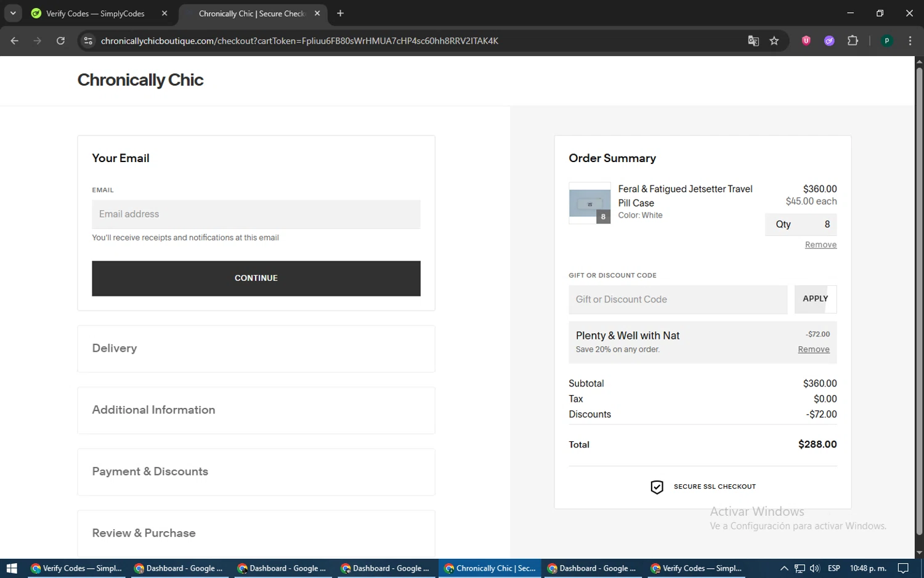Click the address bar URL
Viewport: 924px width, 578px height.
[x=299, y=41]
